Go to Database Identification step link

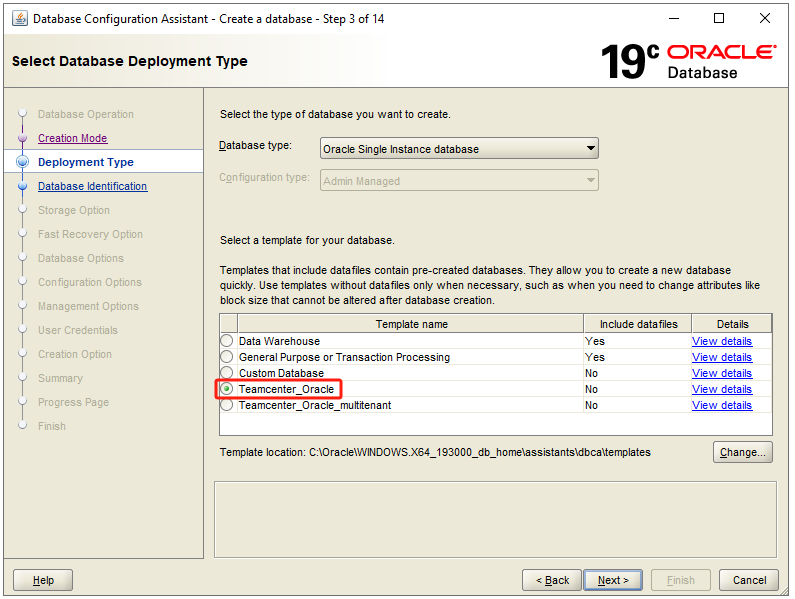(92, 186)
